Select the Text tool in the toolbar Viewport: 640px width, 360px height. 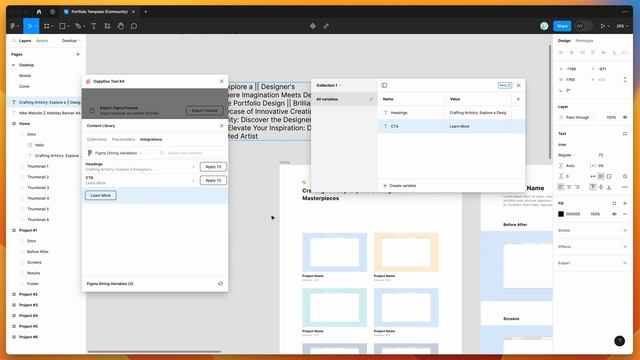[93, 26]
